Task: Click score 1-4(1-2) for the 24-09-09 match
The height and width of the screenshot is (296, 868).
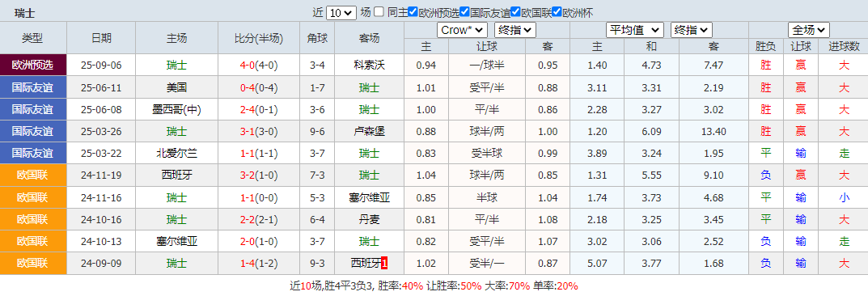Action: (x=259, y=264)
